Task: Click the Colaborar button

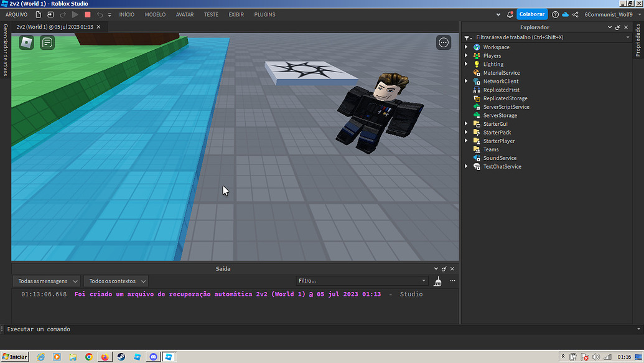Action: [x=533, y=14]
